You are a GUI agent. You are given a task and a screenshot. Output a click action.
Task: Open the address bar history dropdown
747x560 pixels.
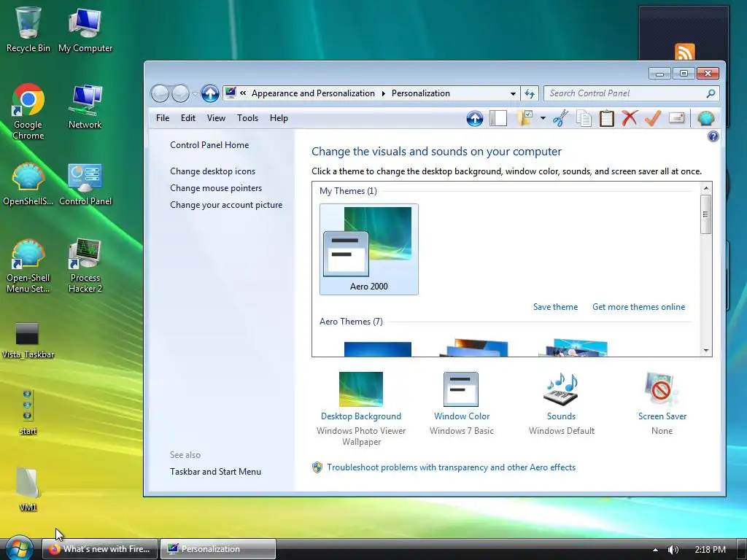click(x=513, y=93)
